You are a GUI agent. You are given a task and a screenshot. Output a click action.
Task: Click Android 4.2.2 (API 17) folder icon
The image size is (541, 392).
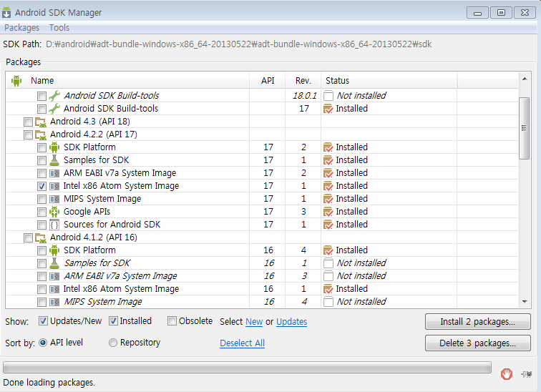click(x=41, y=134)
